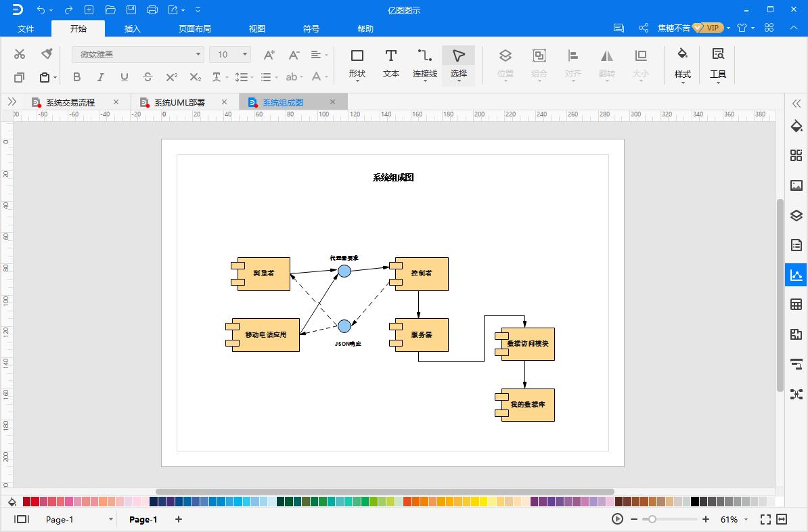Click the Format Painter brush icon
808x532 pixels.
coord(47,54)
